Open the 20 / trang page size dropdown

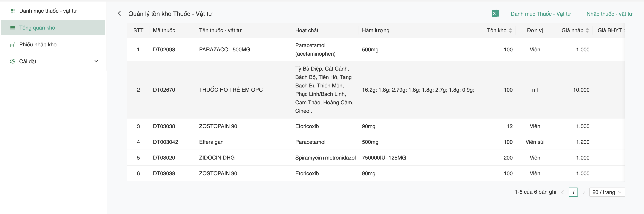tap(607, 192)
